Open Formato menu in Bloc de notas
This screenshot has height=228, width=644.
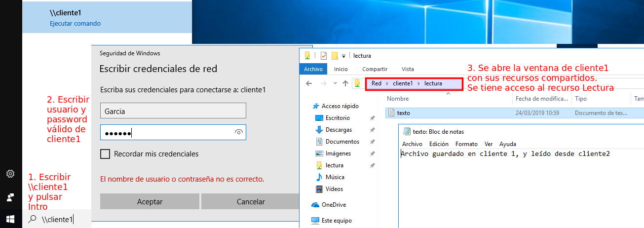(x=466, y=144)
